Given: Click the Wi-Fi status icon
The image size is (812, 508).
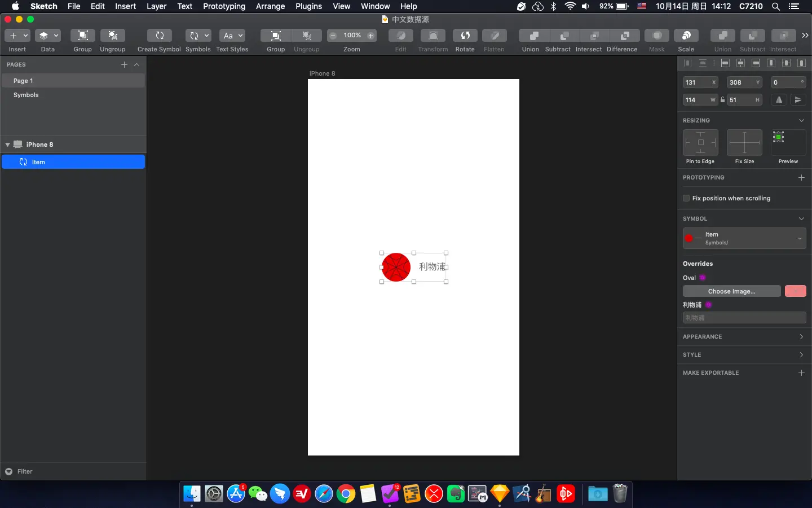Looking at the screenshot, I should pyautogui.click(x=570, y=6).
